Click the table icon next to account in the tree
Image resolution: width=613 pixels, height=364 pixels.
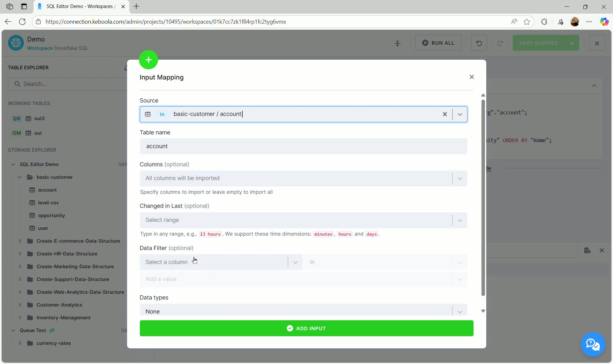coord(32,190)
